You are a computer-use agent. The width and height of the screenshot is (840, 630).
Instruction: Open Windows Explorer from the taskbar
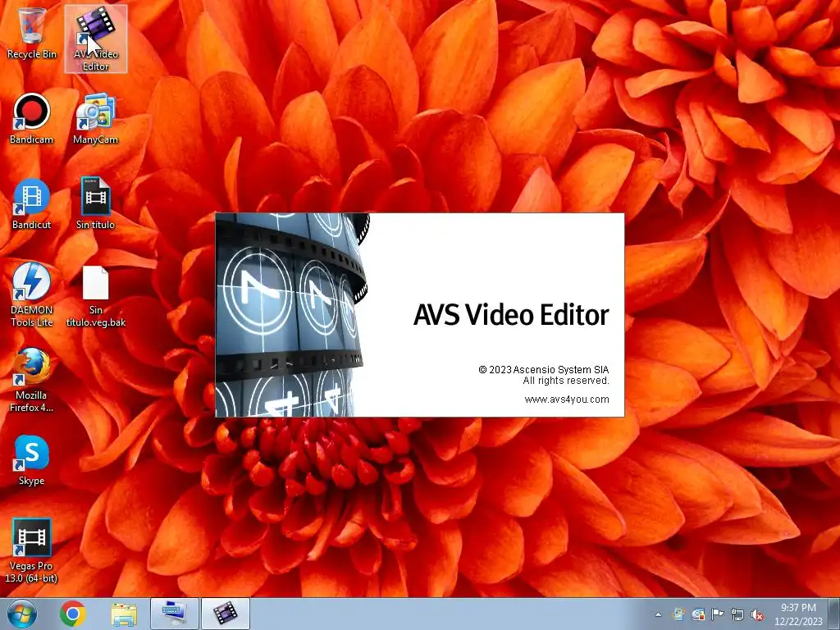coord(124,614)
